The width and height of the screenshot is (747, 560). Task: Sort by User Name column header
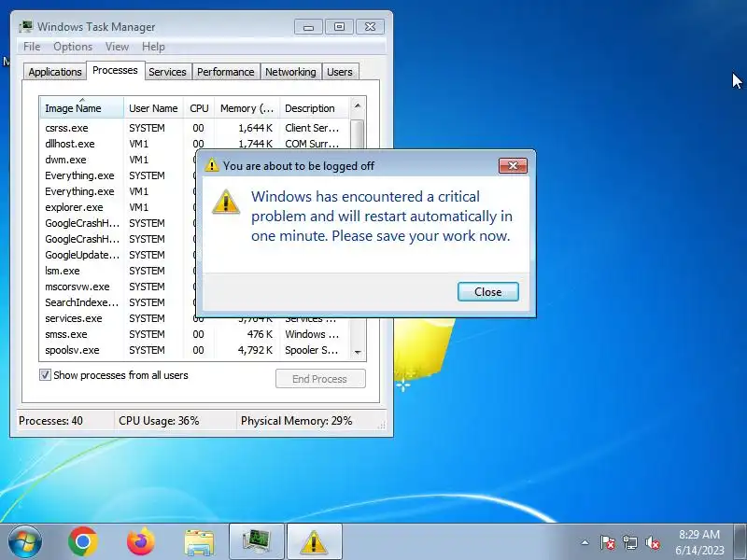[153, 108]
